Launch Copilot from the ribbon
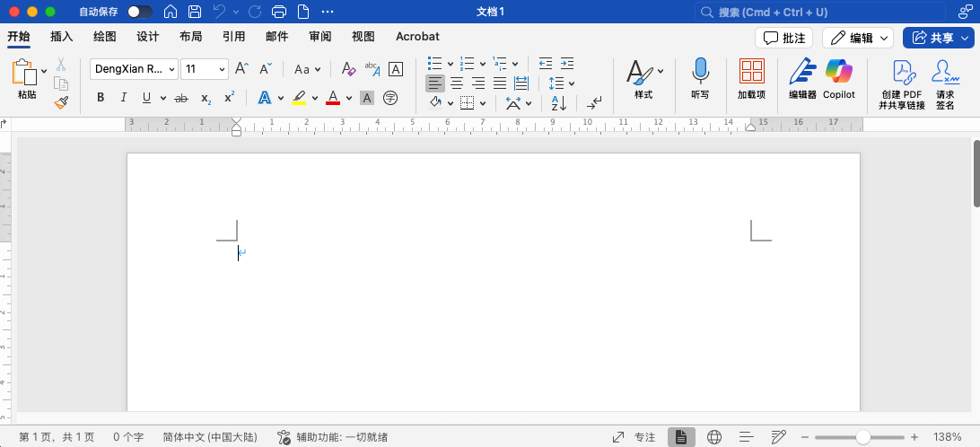Viewport: 980px width, 447px height. [x=839, y=78]
